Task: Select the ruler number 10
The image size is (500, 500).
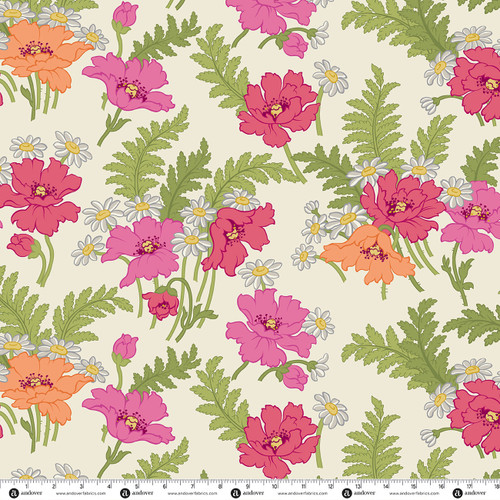Action: pos(275,487)
